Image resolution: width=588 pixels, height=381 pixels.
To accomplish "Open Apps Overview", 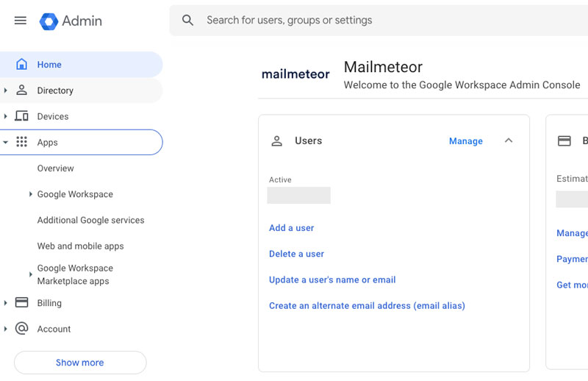I will tap(56, 168).
